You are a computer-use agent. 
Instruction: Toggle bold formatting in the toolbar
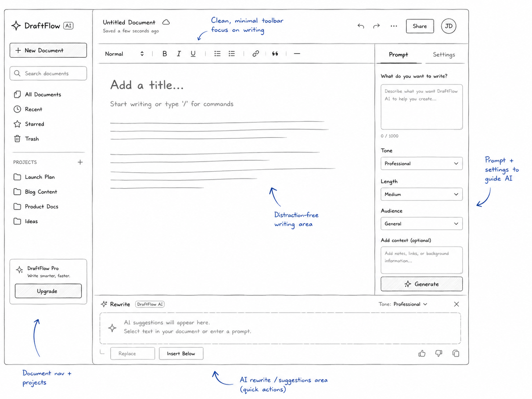[x=165, y=54]
